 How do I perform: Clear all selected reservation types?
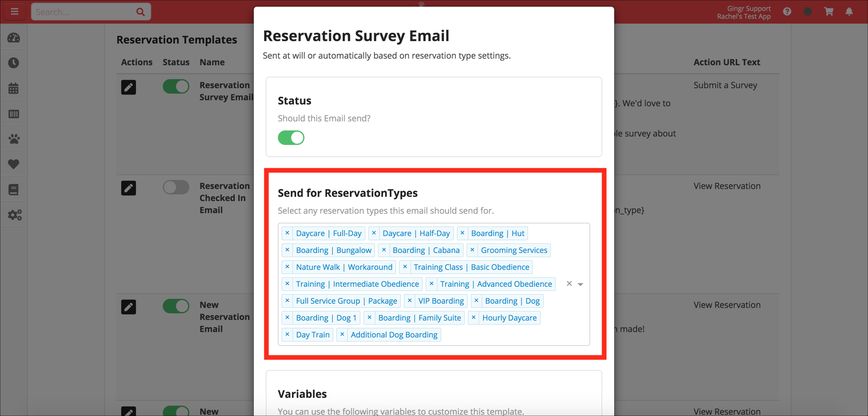pos(569,284)
